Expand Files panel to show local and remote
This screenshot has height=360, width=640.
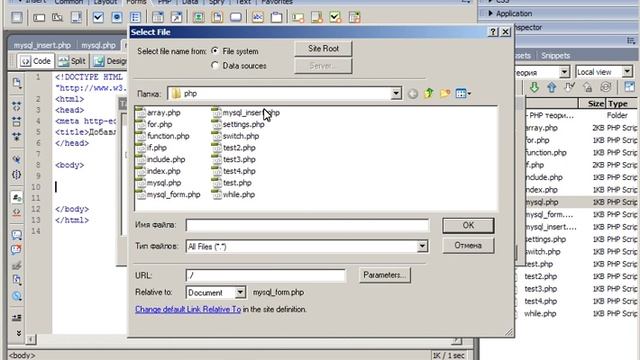[x=629, y=87]
